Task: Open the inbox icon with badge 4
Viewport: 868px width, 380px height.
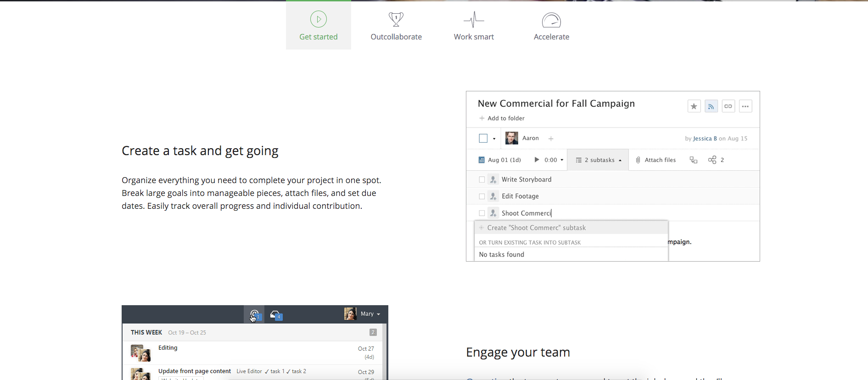Action: pos(276,315)
